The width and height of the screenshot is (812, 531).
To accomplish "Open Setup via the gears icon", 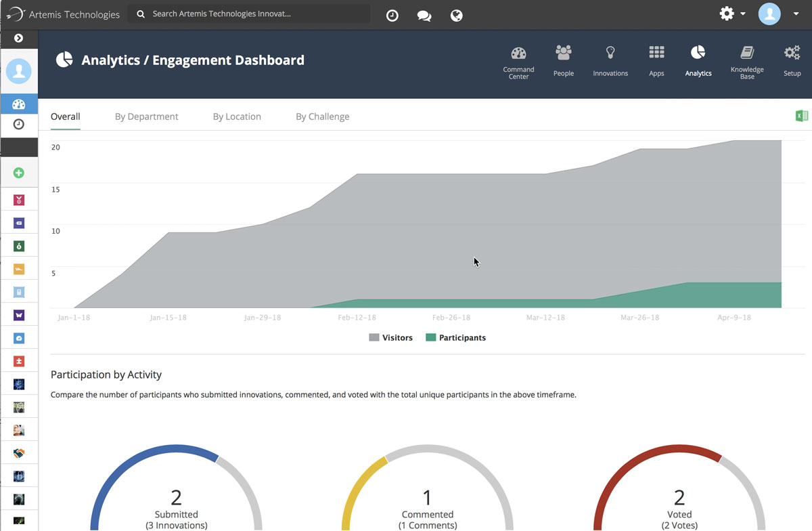I will click(790, 58).
